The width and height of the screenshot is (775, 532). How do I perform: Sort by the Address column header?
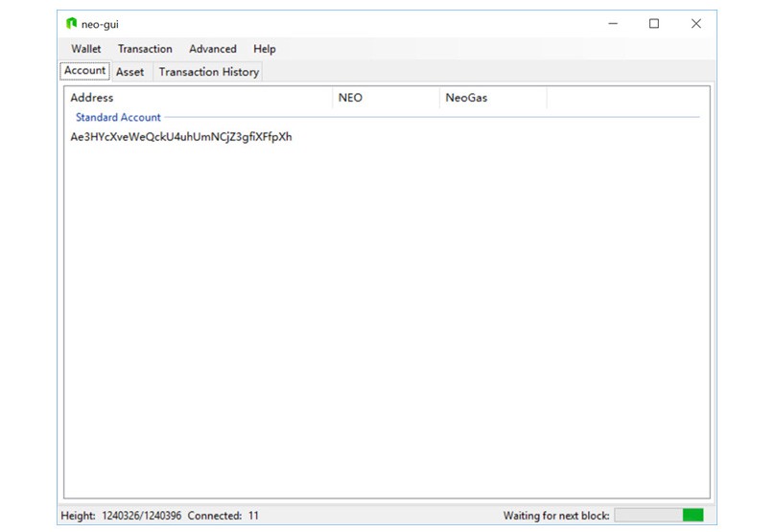pyautogui.click(x=199, y=98)
